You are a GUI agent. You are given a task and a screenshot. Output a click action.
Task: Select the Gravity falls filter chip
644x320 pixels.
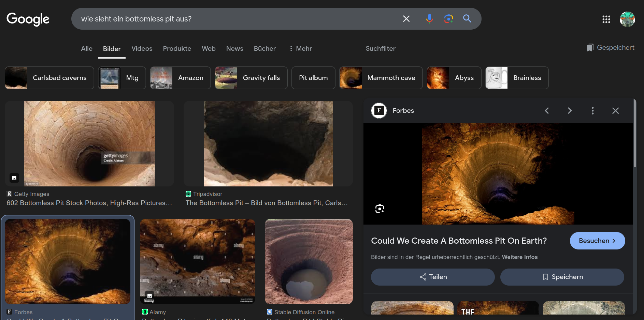pyautogui.click(x=251, y=78)
